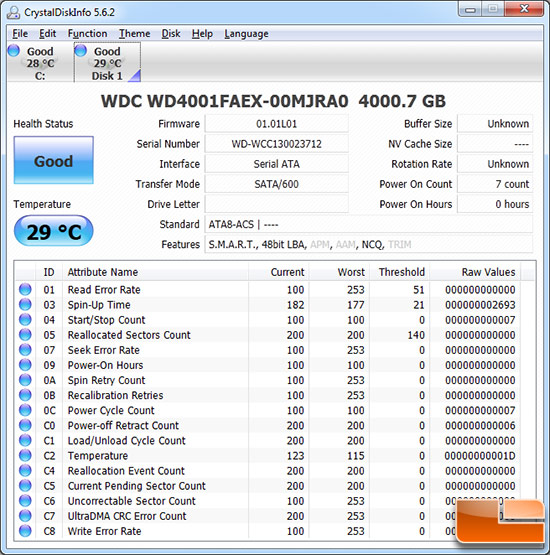The width and height of the screenshot is (550, 555).
Task: Click the blue orb on Disk 1 tab
Action: coord(81,51)
